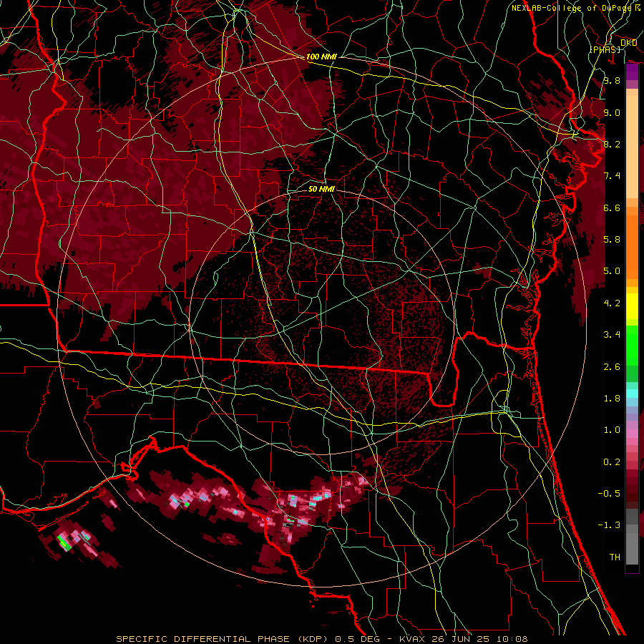
Task: Click the 3.4 scale label
Action: tap(612, 335)
